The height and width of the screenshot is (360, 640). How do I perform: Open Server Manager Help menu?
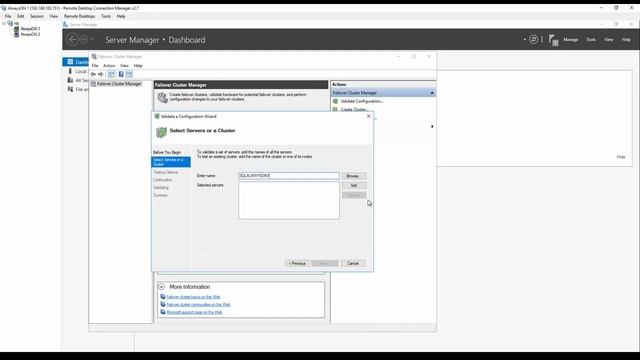click(x=626, y=40)
